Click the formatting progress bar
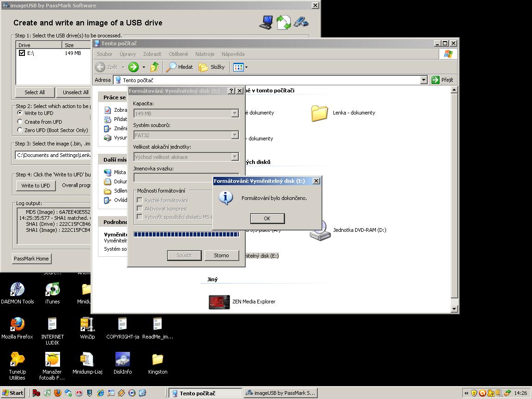Viewport: 532px width, 399px height. pyautogui.click(x=186, y=235)
